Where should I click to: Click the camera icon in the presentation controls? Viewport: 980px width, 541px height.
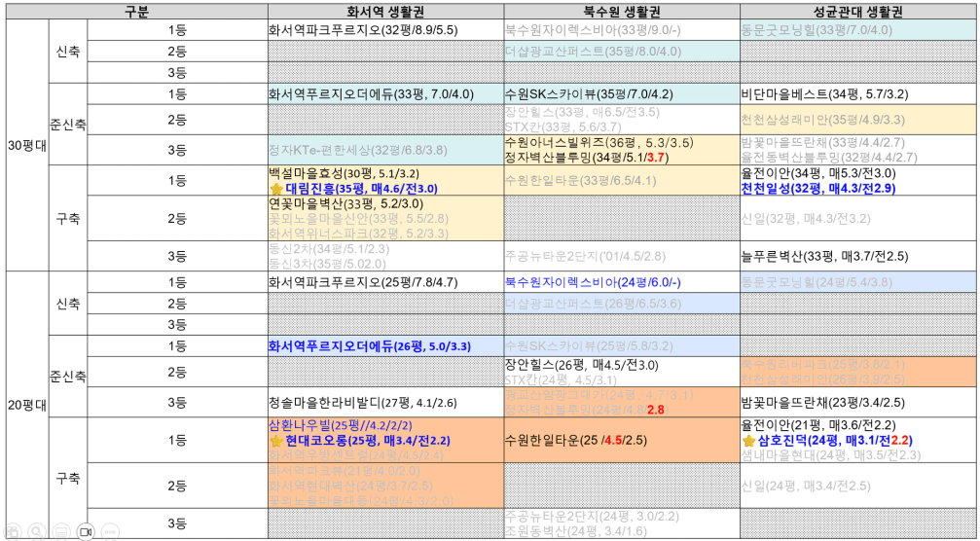tap(85, 531)
